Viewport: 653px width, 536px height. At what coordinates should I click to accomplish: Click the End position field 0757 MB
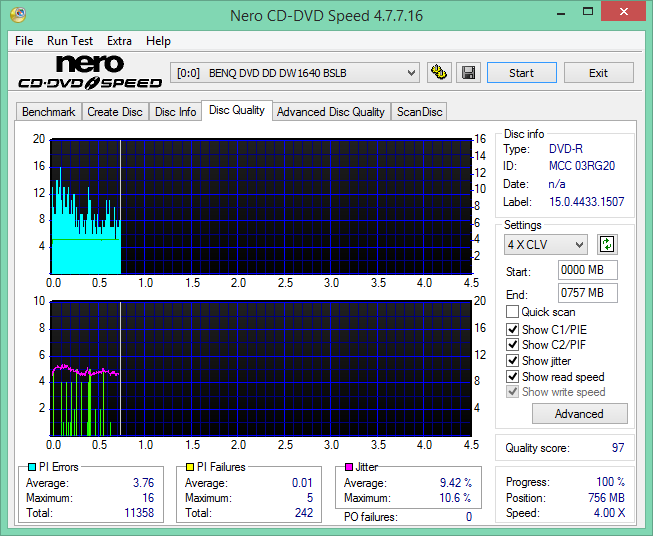(x=588, y=293)
